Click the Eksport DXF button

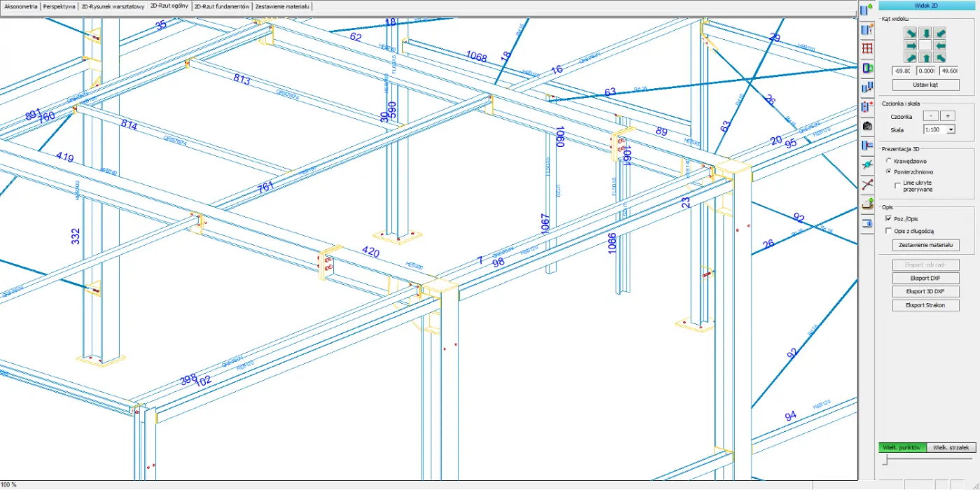point(925,279)
